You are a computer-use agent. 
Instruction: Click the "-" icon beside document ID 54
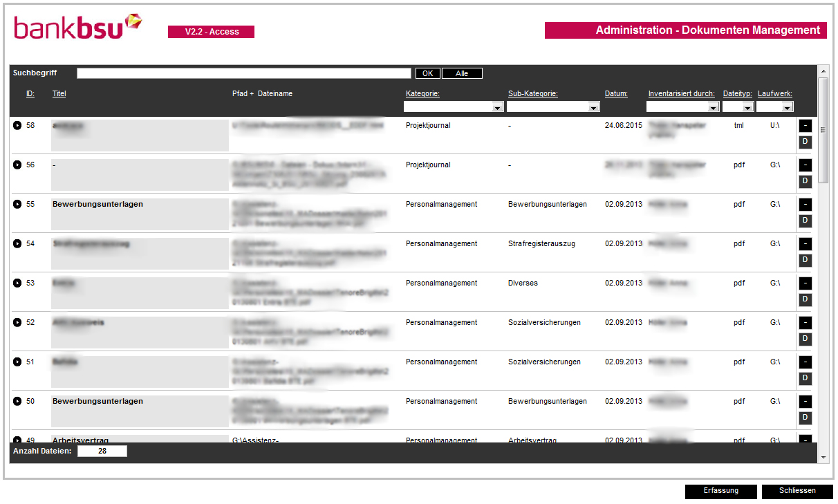804,243
